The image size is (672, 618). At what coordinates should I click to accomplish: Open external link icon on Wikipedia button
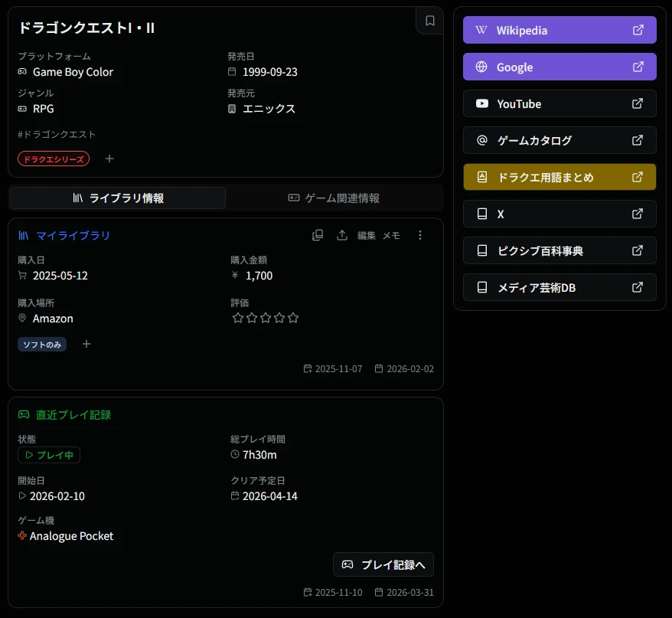point(638,30)
